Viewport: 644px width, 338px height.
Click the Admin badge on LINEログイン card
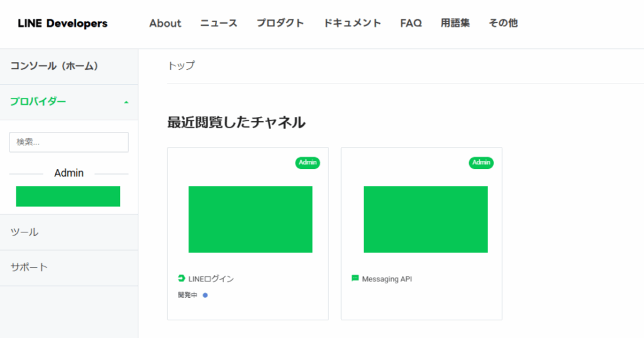[308, 163]
